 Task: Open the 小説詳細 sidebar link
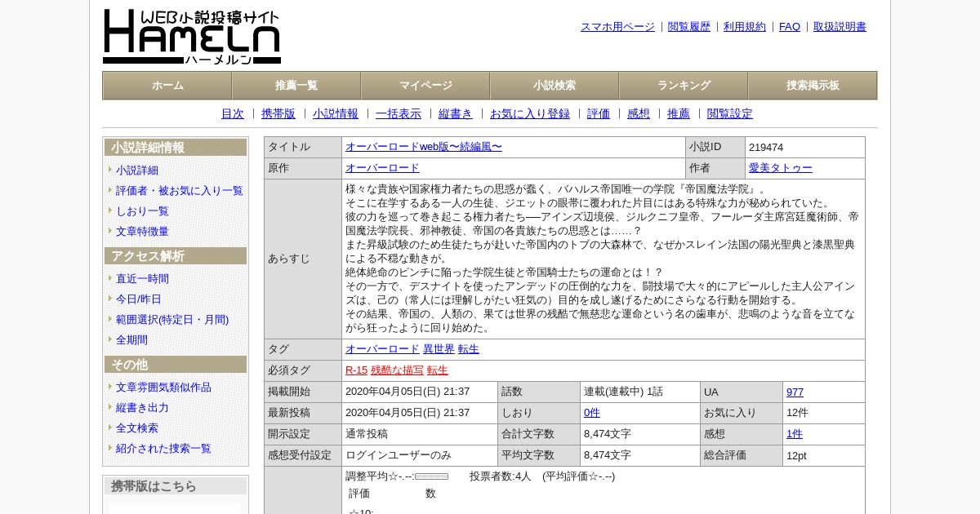tap(137, 171)
